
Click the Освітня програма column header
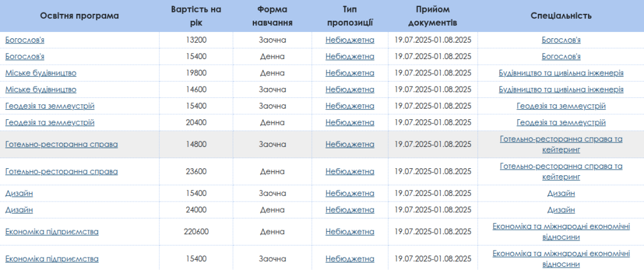(79, 16)
